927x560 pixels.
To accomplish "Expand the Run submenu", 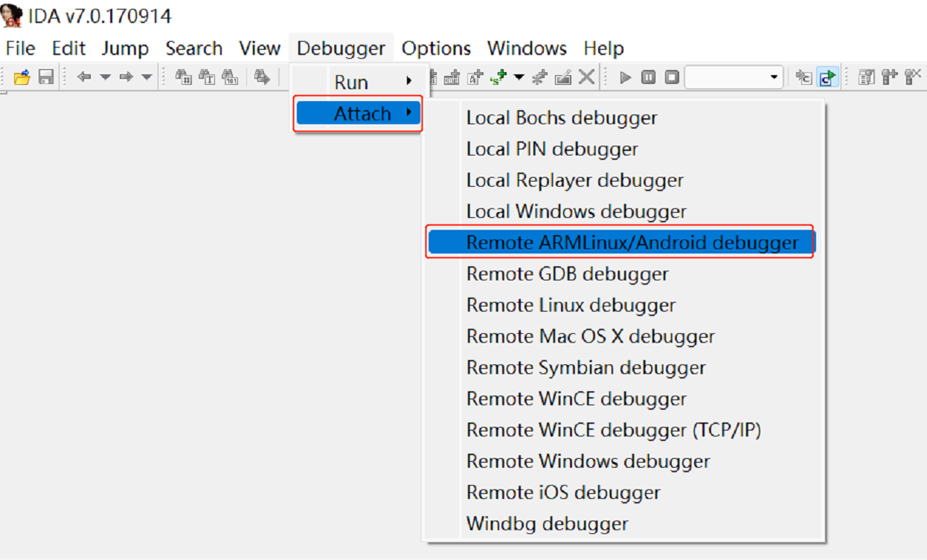I will [359, 82].
